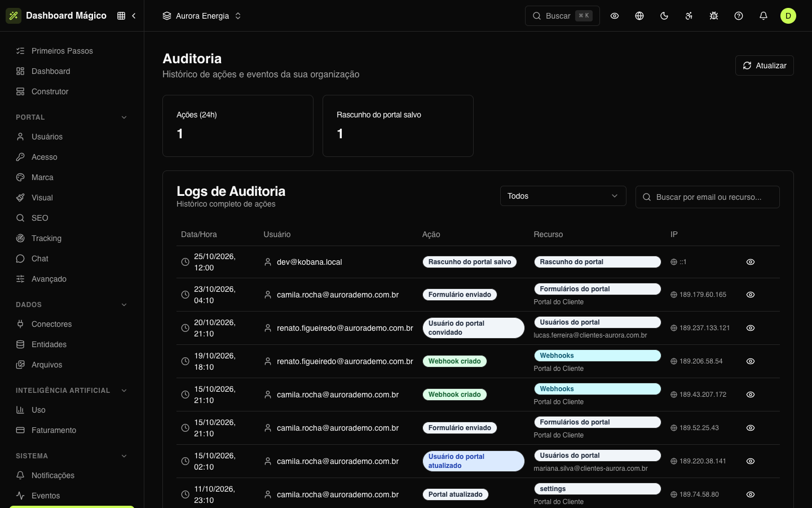The width and height of the screenshot is (812, 508).
Task: Toggle the preview eye icon in header
Action: 615,16
